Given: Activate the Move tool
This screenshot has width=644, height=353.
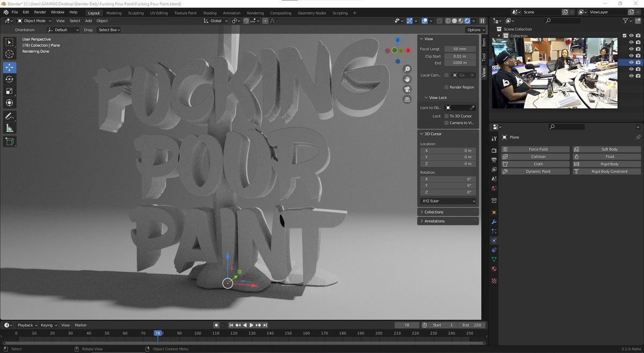Looking at the screenshot, I should [10, 67].
